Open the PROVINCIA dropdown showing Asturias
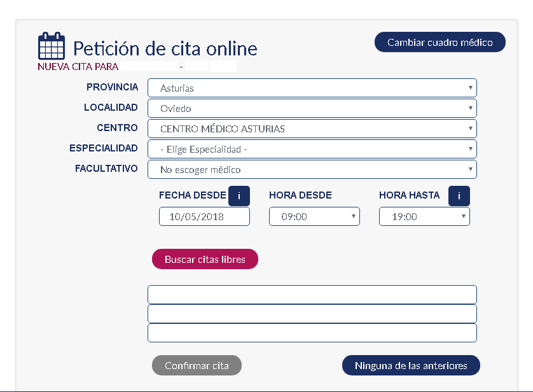This screenshot has width=533, height=392. [312, 88]
